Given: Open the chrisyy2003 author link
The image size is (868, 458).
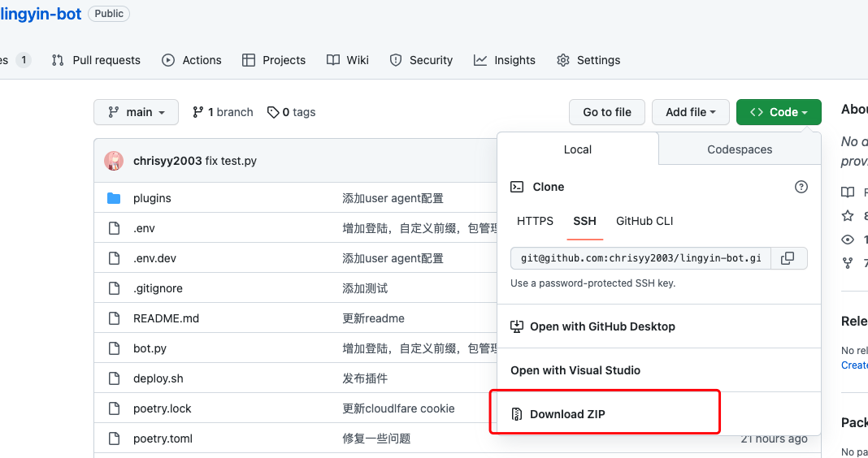Looking at the screenshot, I should tap(167, 161).
